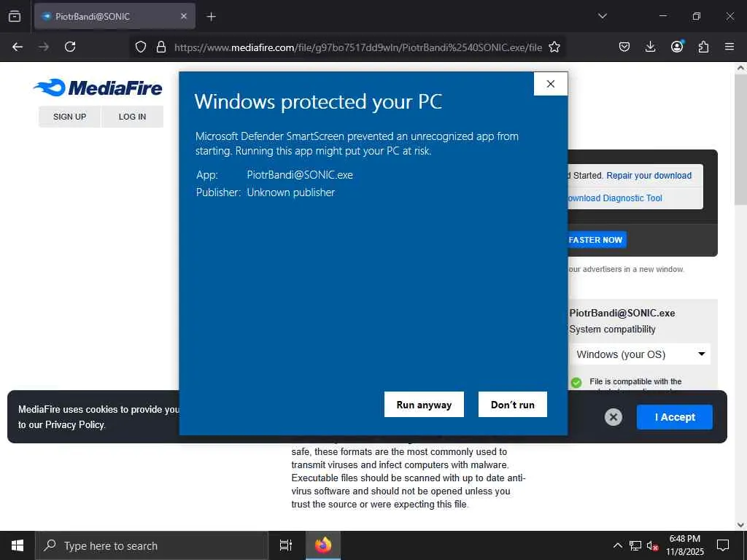Click the FASTER NOW button
The height and width of the screenshot is (560, 747).
click(596, 240)
